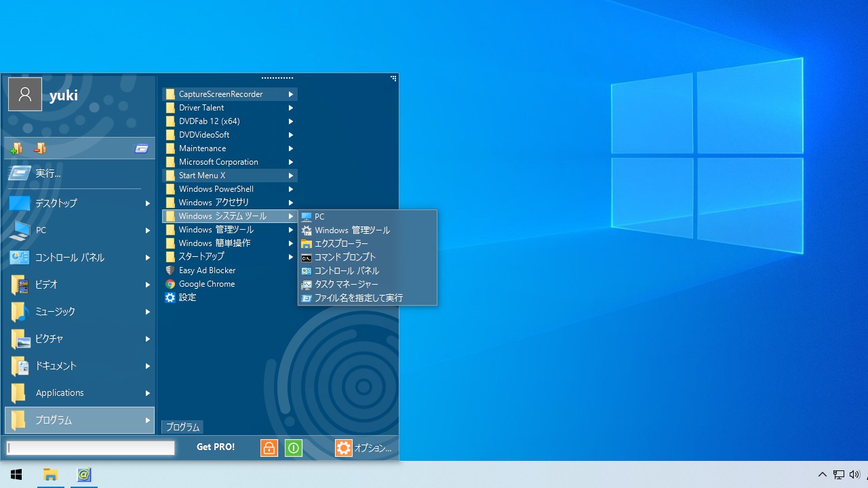Click Windows 管理ツール gear icon in the submenu
Image resolution: width=868 pixels, height=488 pixels.
click(307, 230)
